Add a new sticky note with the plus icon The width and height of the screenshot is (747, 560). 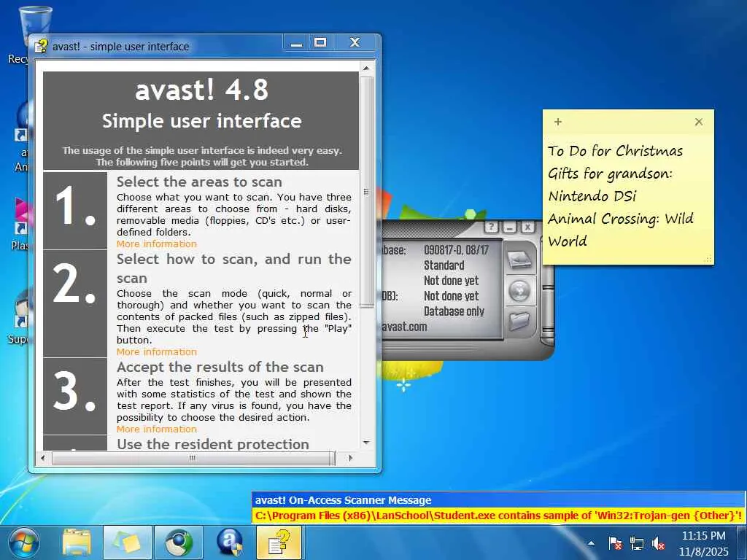point(558,122)
